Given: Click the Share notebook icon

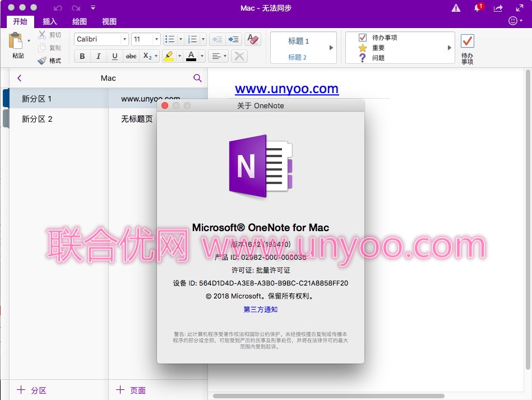Looking at the screenshot, I should [498, 8].
